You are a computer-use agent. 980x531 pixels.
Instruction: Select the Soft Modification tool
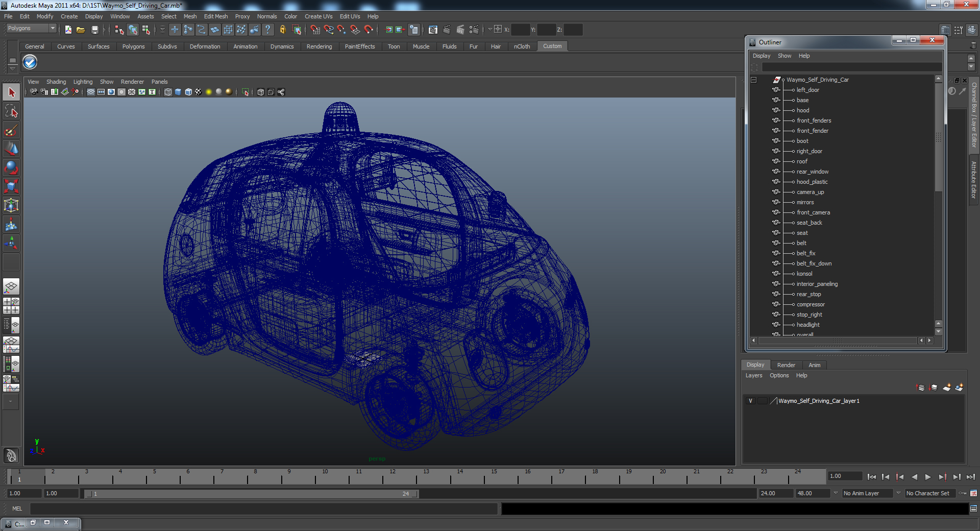pyautogui.click(x=11, y=224)
